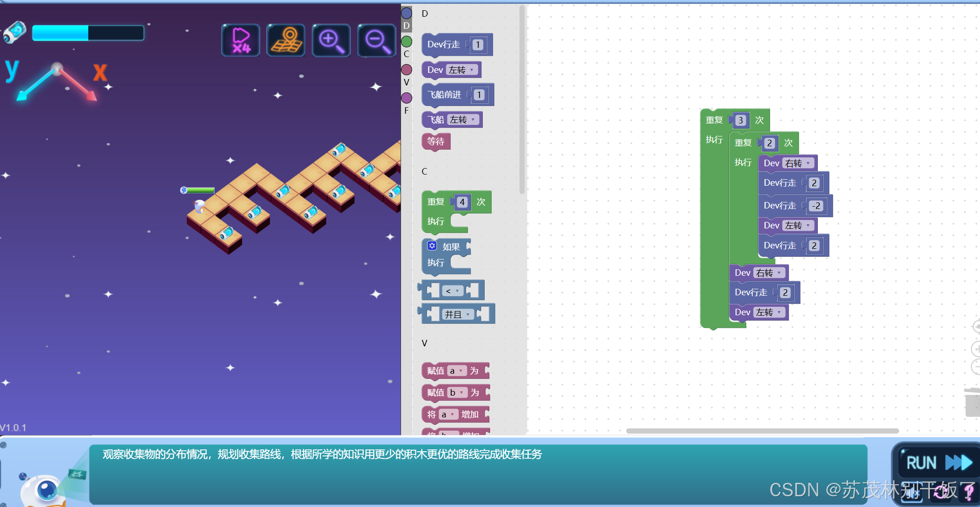This screenshot has height=507, width=980.
Task: Select the purple F category circle
Action: tap(407, 98)
